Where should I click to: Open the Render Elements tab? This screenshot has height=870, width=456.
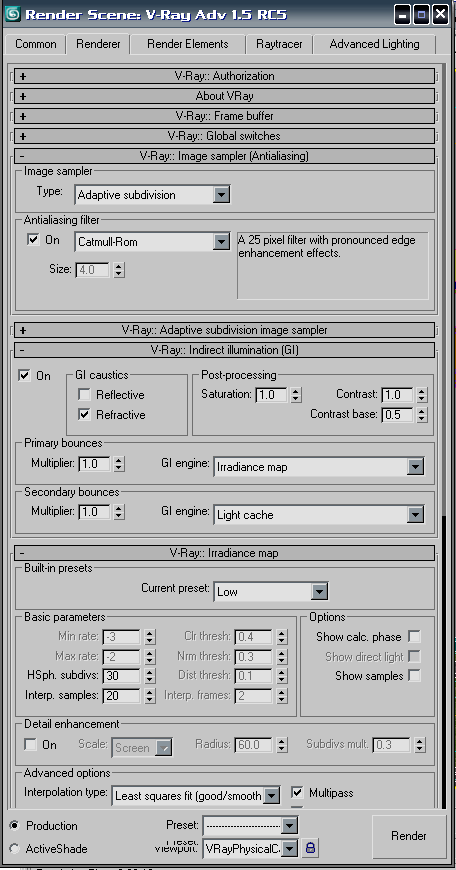[x=188, y=44]
